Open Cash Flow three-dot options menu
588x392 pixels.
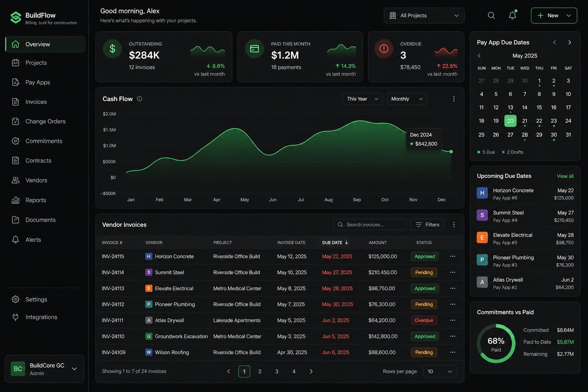pyautogui.click(x=454, y=99)
